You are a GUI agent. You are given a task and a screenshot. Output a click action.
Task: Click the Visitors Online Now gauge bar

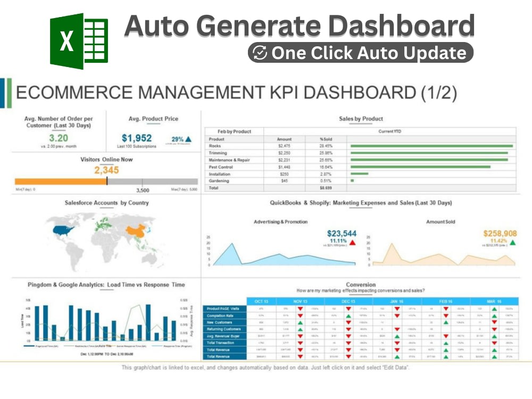click(x=61, y=180)
